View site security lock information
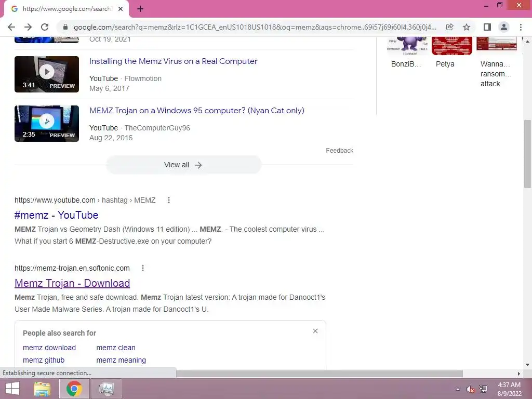Screen dimensions: 532x399 click(x=65, y=27)
